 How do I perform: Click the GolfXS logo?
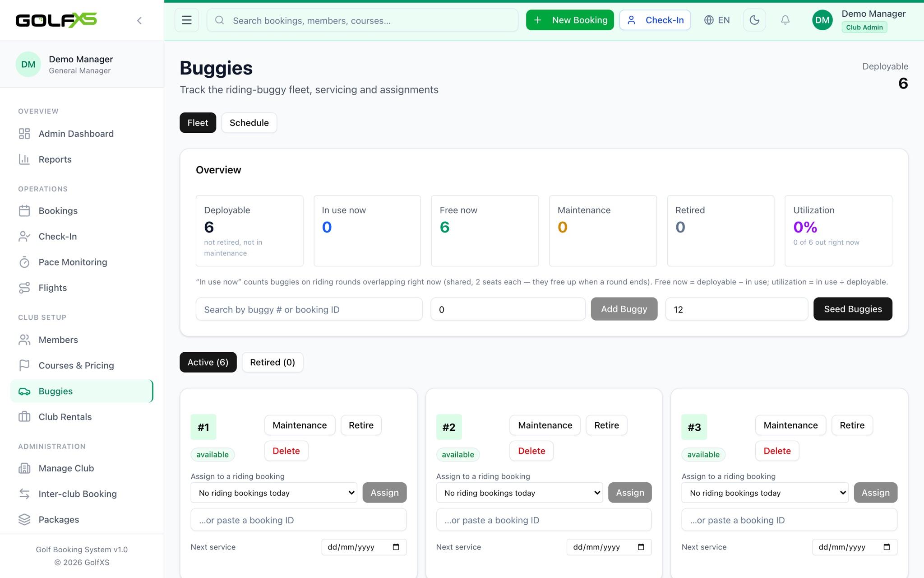point(56,20)
